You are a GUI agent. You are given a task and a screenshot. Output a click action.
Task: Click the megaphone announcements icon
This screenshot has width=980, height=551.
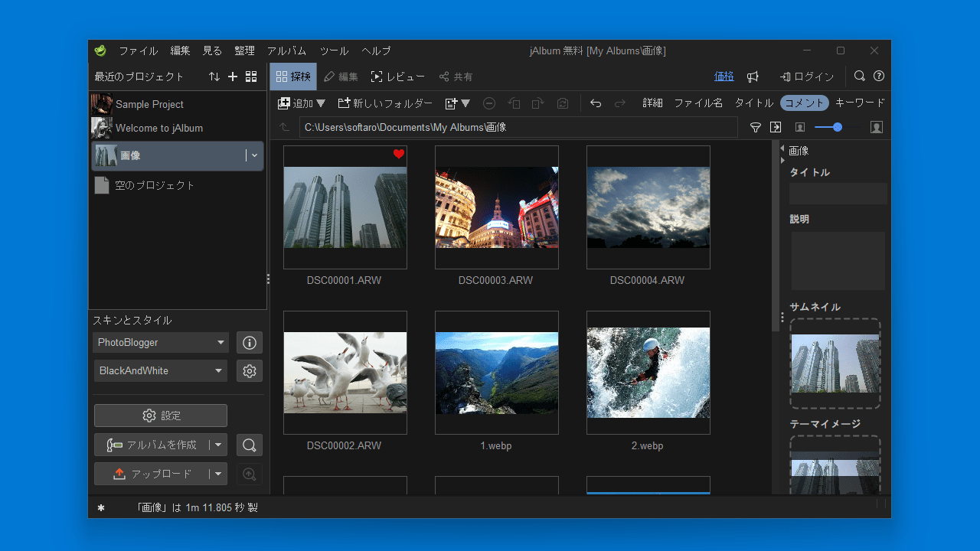point(753,77)
